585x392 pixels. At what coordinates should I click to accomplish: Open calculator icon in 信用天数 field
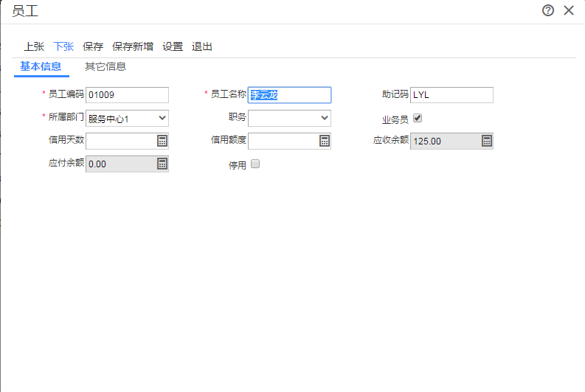(162, 141)
